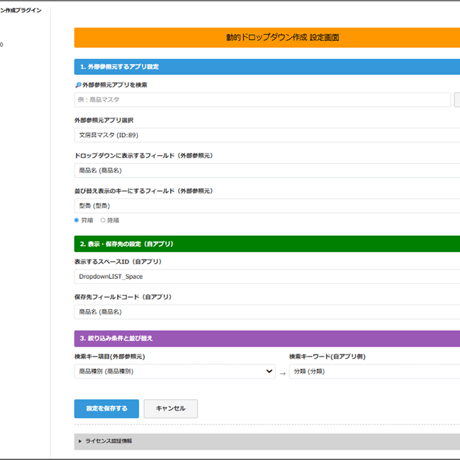This screenshot has height=460, width=460.
Task: Open the 検索キーワード dropdown showing 分類
Action: 375,371
